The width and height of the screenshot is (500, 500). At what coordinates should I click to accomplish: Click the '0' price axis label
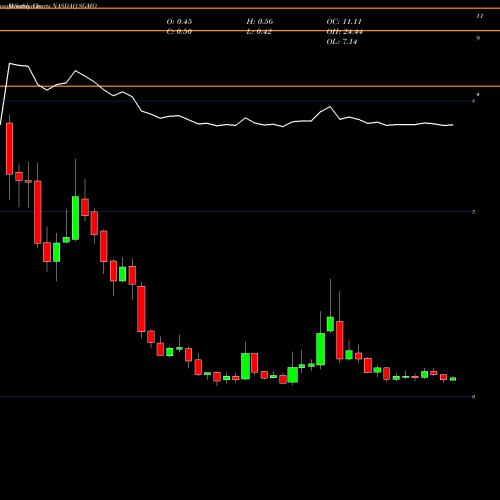tap(473, 397)
